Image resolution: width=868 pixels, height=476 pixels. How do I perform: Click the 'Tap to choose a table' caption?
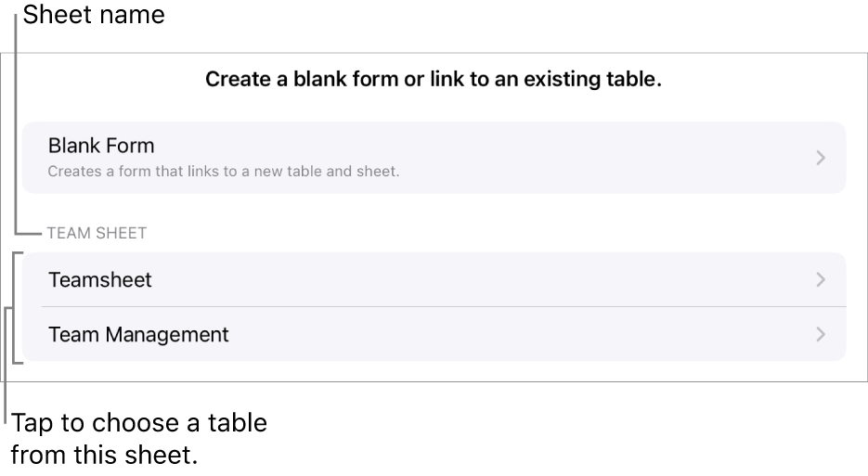pos(139,423)
